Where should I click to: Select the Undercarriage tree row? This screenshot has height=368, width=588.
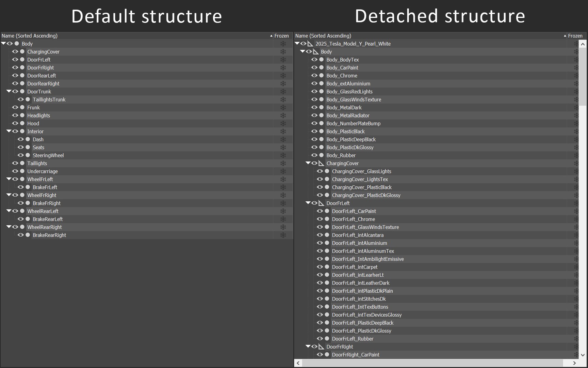tap(147, 171)
